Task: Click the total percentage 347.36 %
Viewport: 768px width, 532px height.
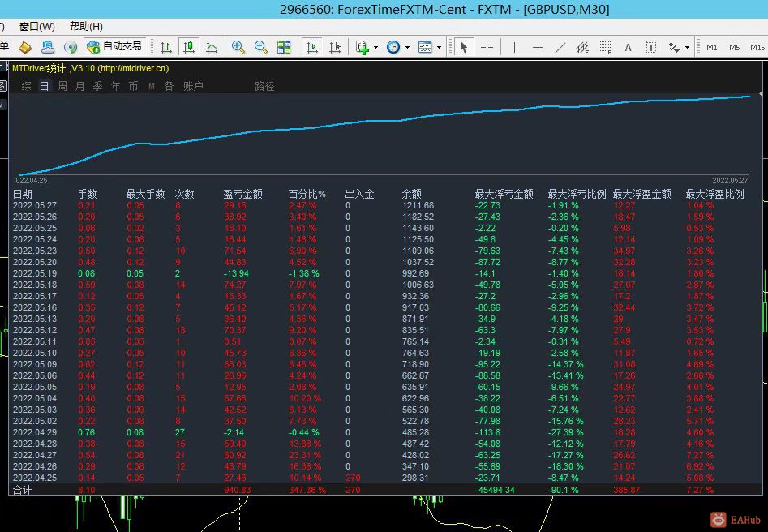Action: tap(307, 490)
